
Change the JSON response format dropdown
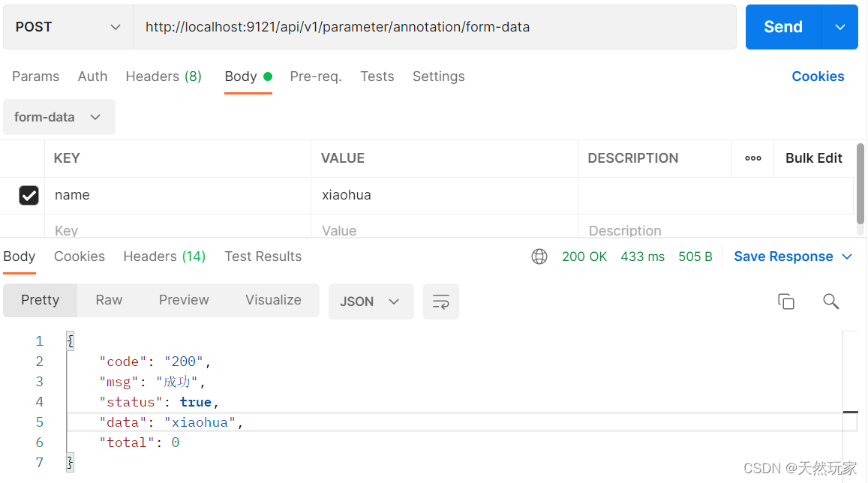pyautogui.click(x=371, y=301)
